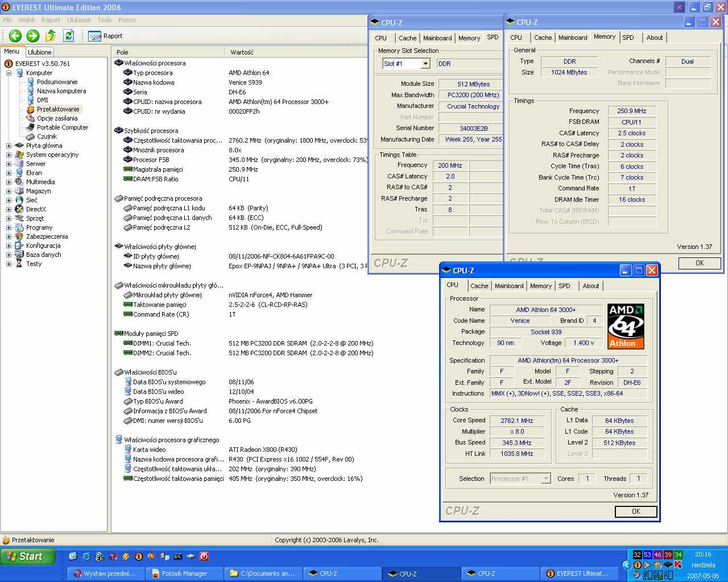The width and height of the screenshot is (728, 582).
Task: Click Właściwości procesora graficznego section icon
Action: coord(119,440)
